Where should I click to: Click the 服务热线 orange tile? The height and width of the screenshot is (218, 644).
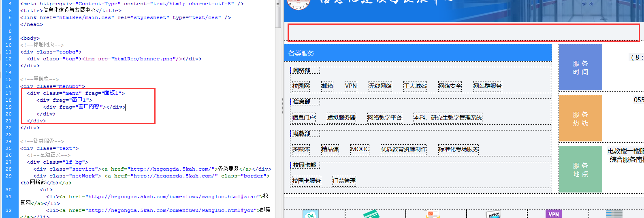[580, 118]
